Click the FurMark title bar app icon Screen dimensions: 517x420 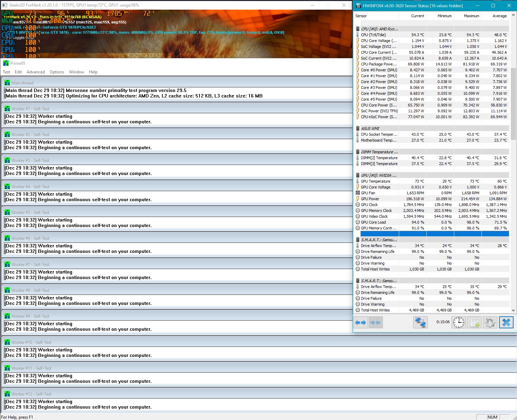[5, 5]
